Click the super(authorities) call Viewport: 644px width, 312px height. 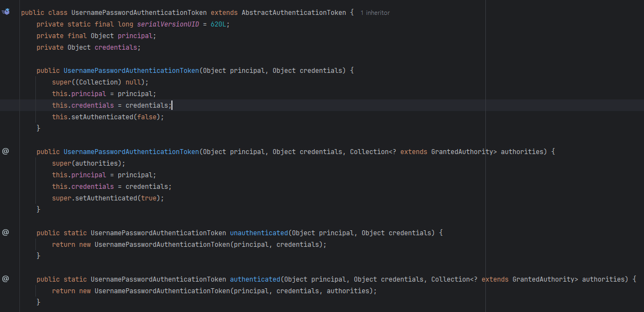tap(88, 163)
